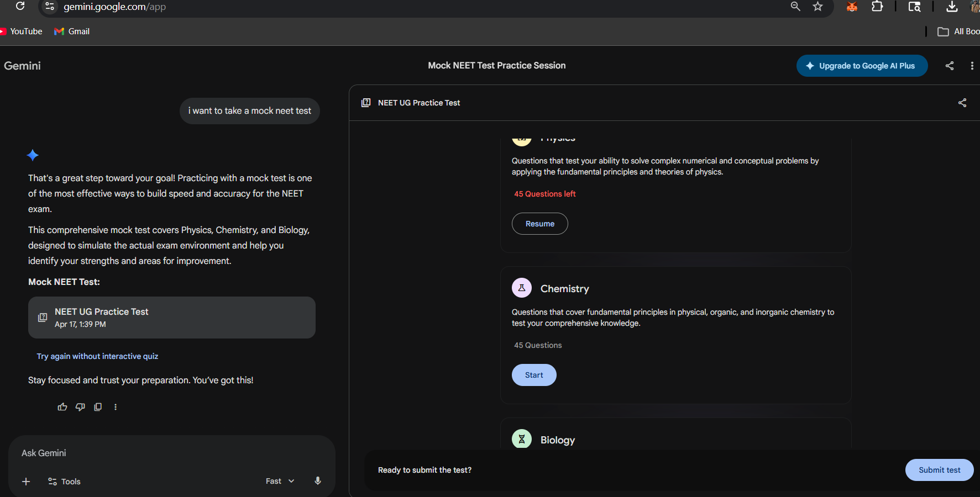Open Tools in the Gemini prompt bar
The width and height of the screenshot is (980, 497).
coord(64,481)
